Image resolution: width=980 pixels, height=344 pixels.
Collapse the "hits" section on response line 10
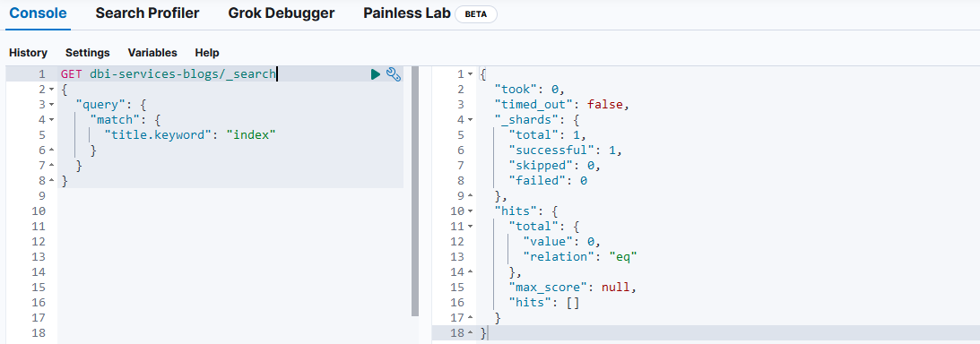(470, 211)
